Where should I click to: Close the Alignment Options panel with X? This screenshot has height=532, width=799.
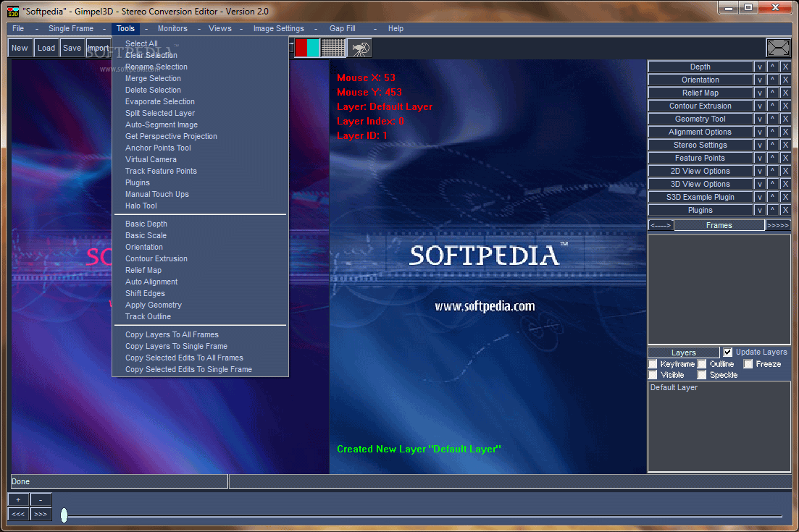point(785,132)
